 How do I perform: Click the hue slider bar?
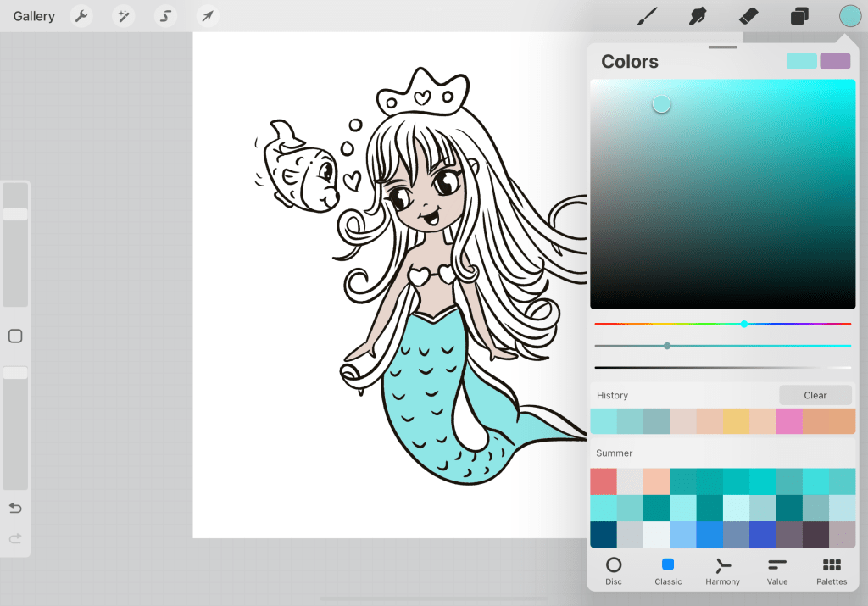[x=722, y=324]
